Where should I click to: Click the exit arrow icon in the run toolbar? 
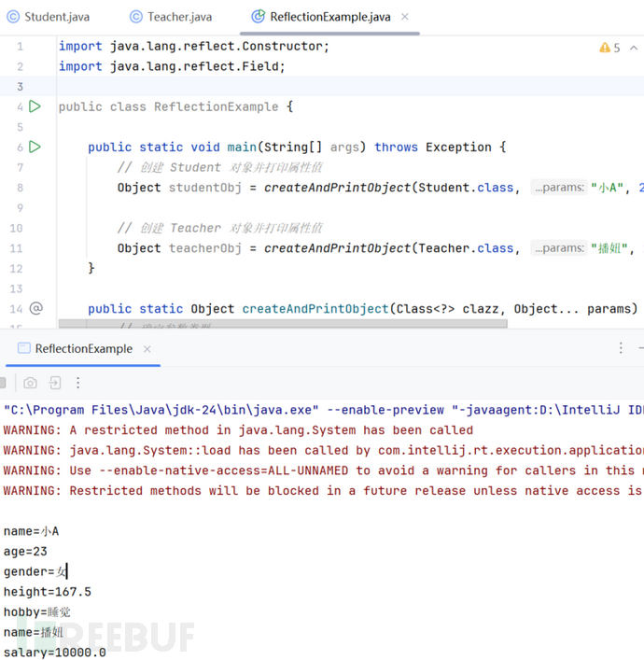pos(55,383)
